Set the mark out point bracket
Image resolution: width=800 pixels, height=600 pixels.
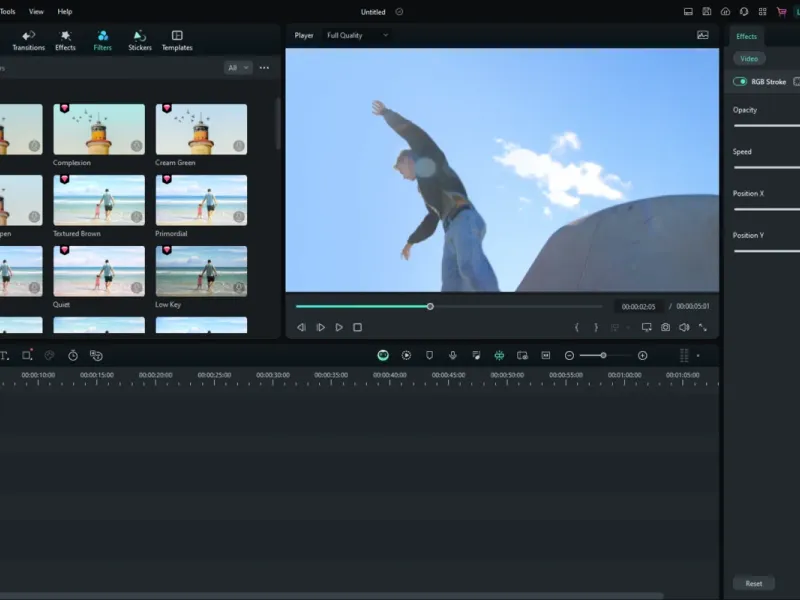(595, 328)
